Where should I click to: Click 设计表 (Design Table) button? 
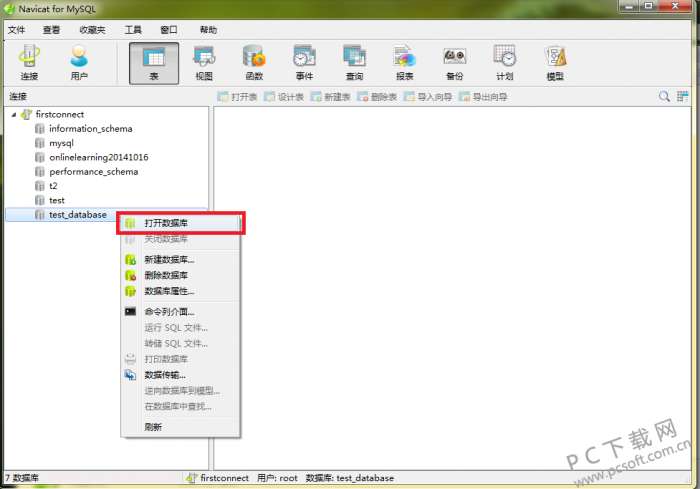tap(284, 96)
